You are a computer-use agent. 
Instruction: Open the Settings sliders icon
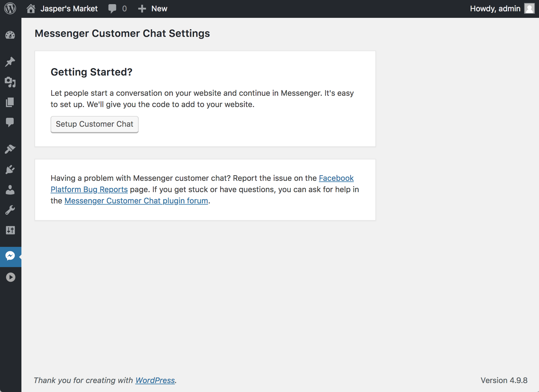click(x=10, y=230)
